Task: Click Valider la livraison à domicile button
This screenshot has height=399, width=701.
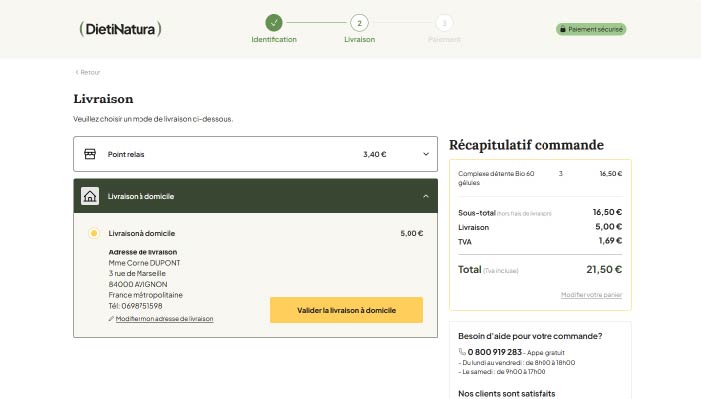Action: [x=346, y=310]
